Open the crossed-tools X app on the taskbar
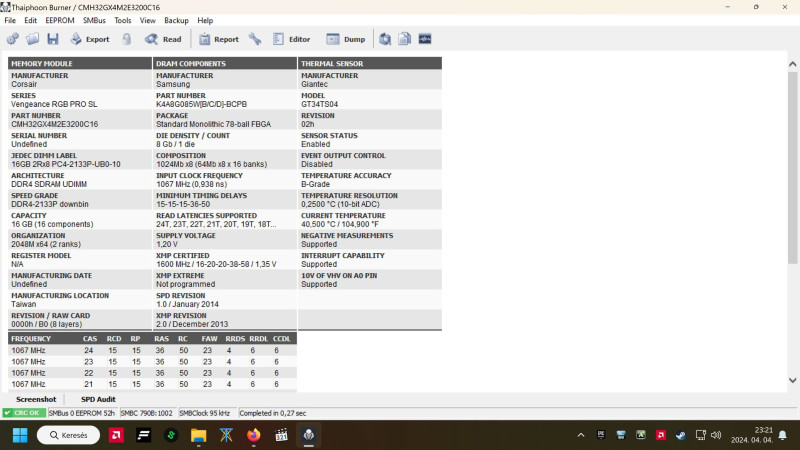This screenshot has height=450, width=800. pyautogui.click(x=226, y=435)
